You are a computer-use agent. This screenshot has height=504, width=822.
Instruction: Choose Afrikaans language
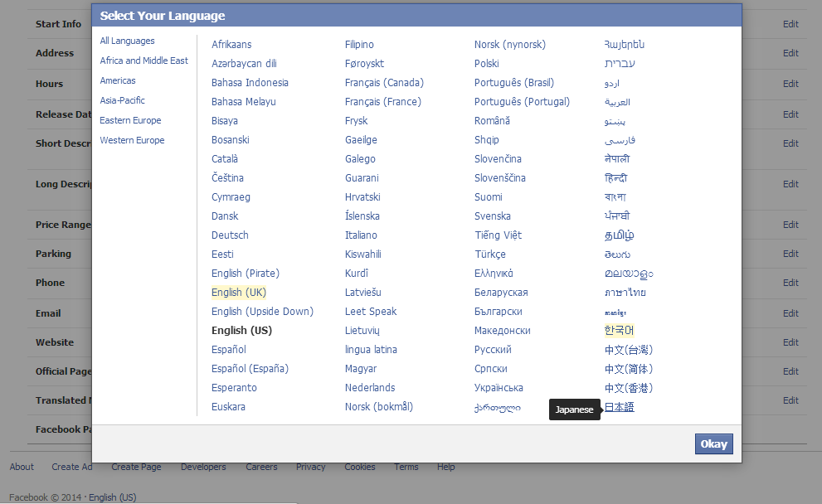[231, 45]
